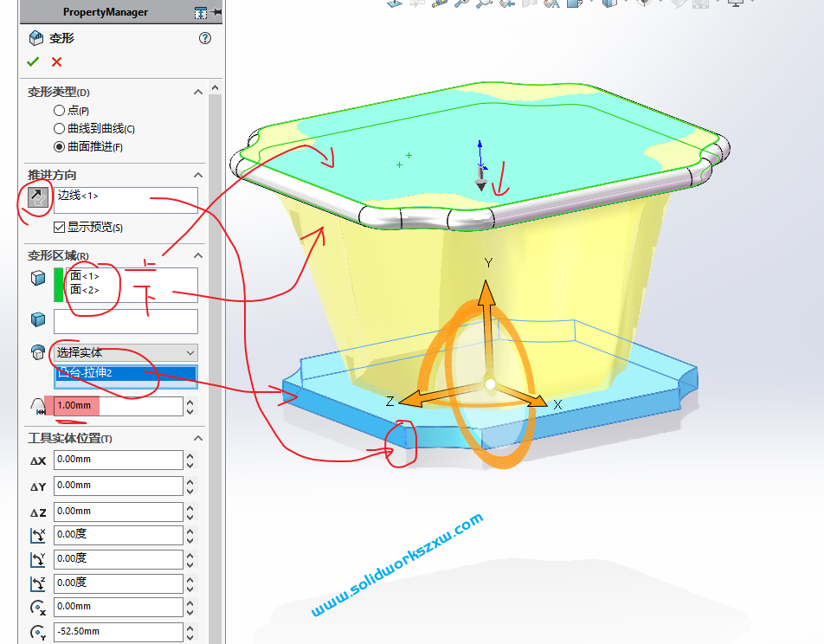Open the 选择实体 dropdown list
This screenshot has height=644, width=824.
coord(126,352)
